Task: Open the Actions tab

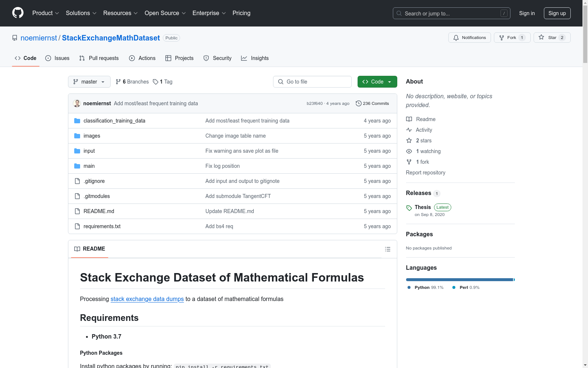Action: tap(142, 58)
